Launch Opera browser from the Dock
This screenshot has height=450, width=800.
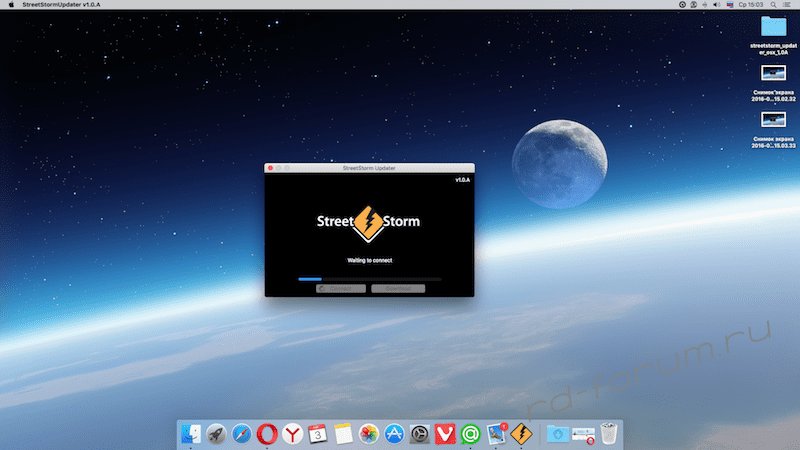pos(267,434)
